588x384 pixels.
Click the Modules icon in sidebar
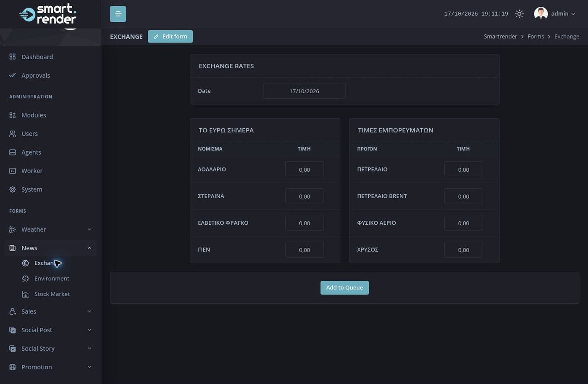click(x=13, y=115)
